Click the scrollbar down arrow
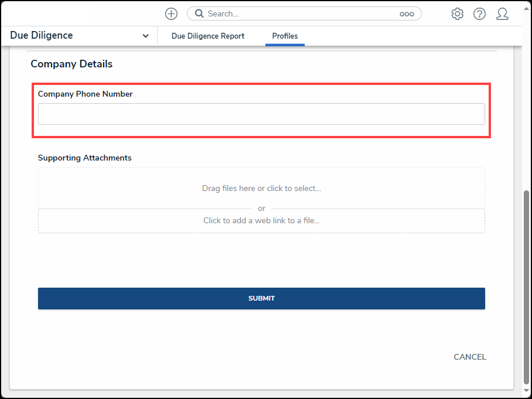532x399 pixels. [526, 390]
